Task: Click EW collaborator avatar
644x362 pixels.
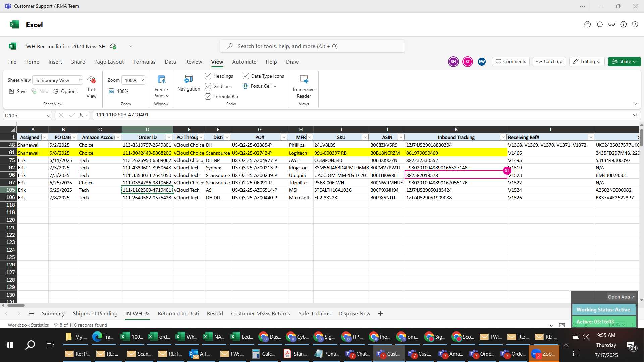Action: tap(482, 62)
